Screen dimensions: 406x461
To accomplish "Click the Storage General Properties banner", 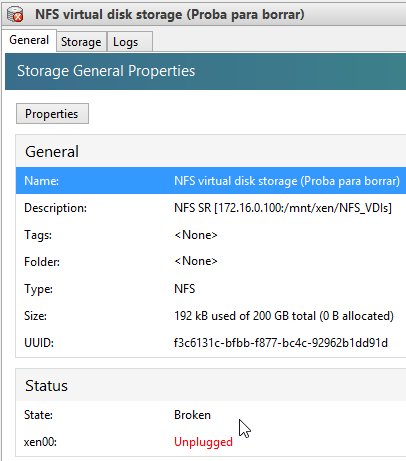I will (x=205, y=71).
